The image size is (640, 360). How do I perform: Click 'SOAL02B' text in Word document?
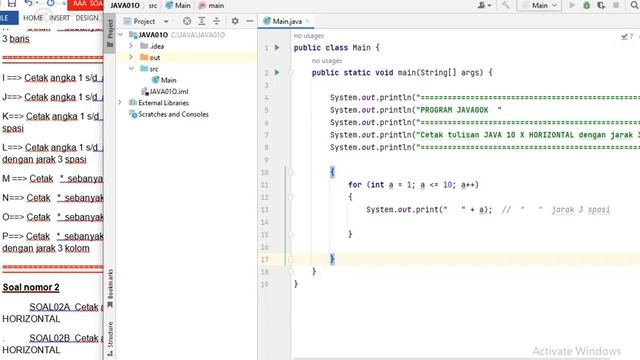point(50,338)
